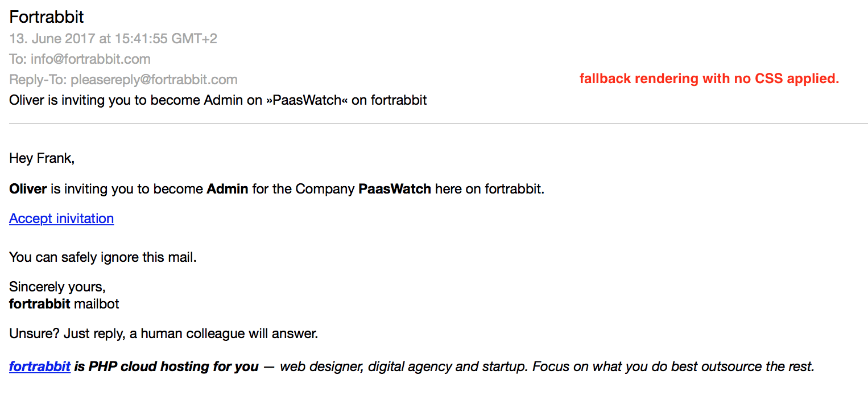The width and height of the screenshot is (868, 395).
Task: Click the info@fortrabbit.com recipient address
Action: click(x=90, y=59)
